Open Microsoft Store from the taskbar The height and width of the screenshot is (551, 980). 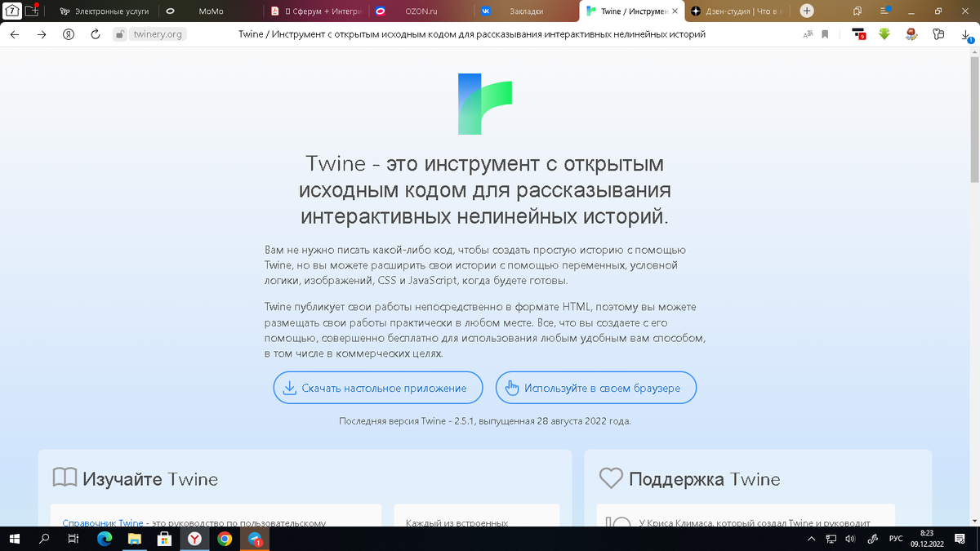click(x=165, y=539)
